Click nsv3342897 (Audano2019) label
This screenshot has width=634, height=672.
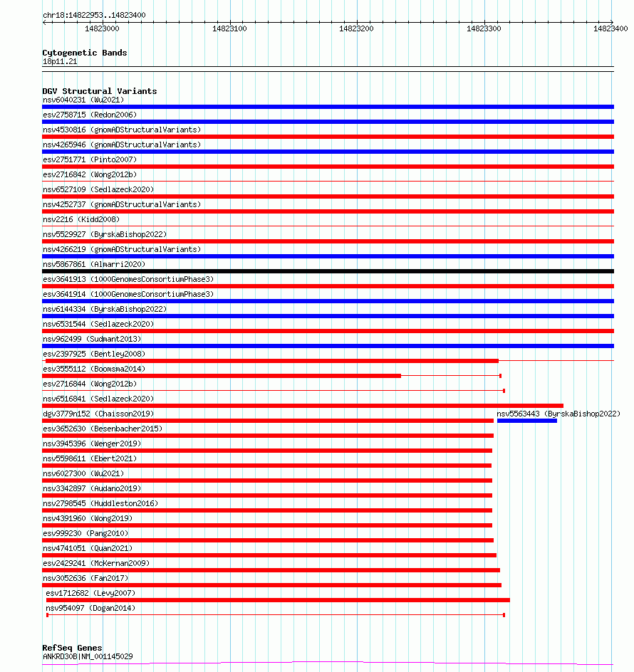(x=92, y=488)
